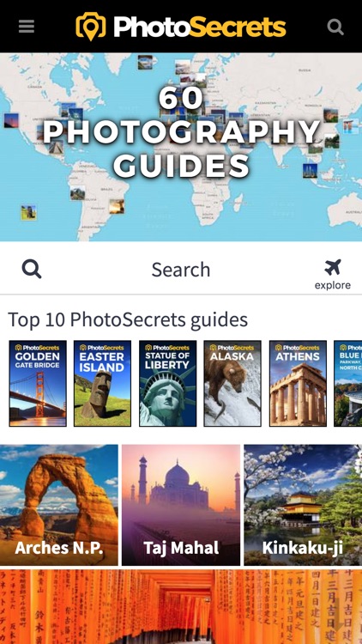Click the PhotoSecrets camera pin logo
The image size is (362, 644).
pos(91,27)
